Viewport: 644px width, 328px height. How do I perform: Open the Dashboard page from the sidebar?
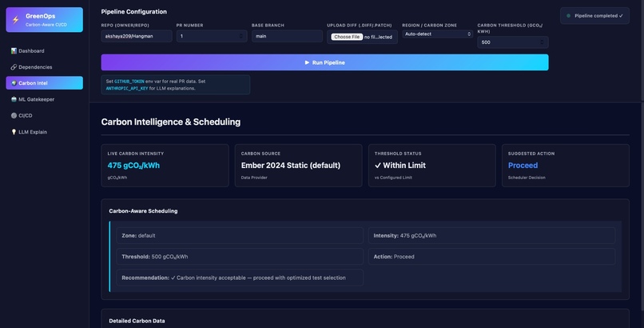[x=45, y=51]
